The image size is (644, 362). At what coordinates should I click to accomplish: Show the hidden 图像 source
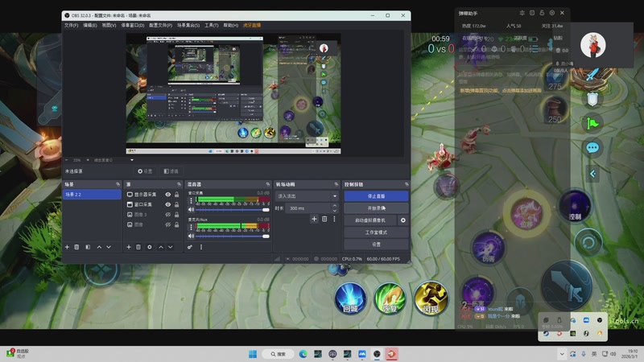coord(168,224)
